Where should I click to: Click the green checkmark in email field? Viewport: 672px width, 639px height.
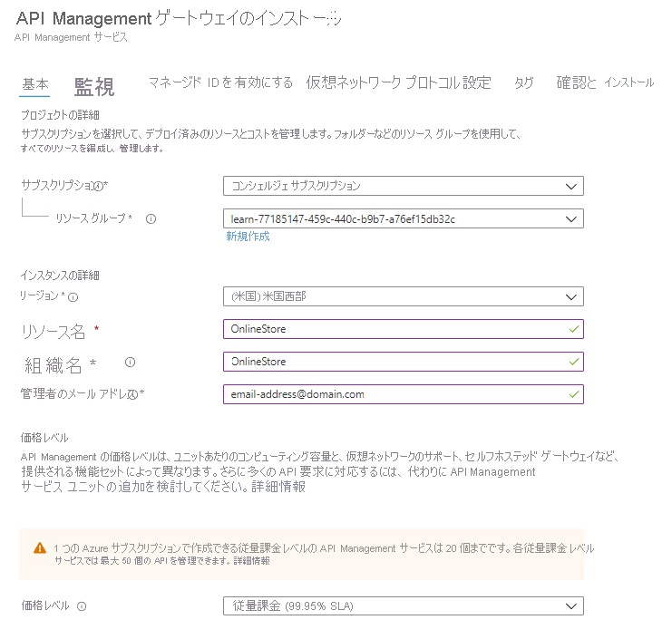tap(574, 394)
